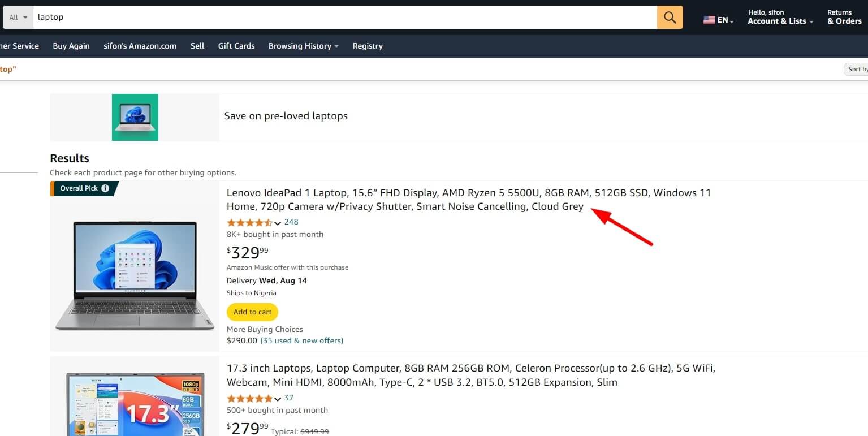Click the Lenovo laptop star rating
Screen dimensions: 868x436
click(250, 223)
